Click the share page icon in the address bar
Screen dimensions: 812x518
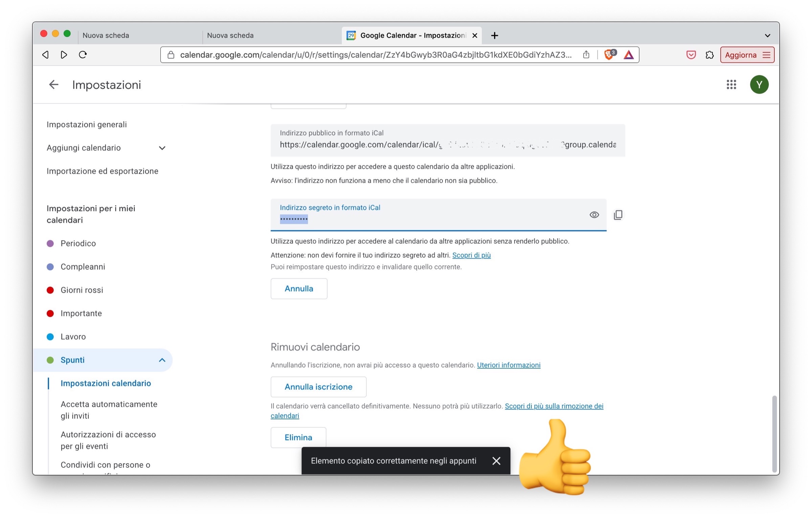pyautogui.click(x=586, y=55)
